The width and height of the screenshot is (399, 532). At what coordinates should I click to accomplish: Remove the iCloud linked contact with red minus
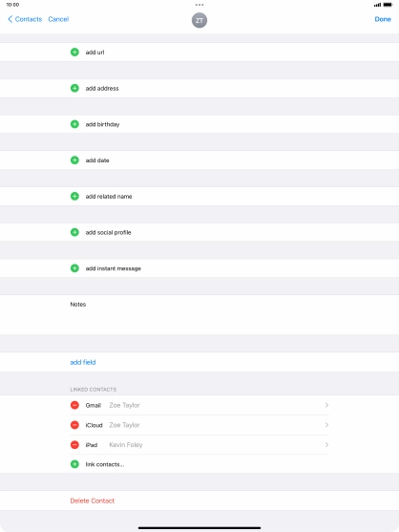(x=74, y=425)
